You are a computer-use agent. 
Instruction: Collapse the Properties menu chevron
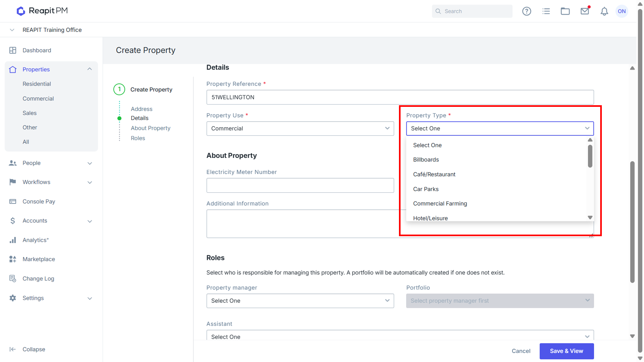pos(90,69)
